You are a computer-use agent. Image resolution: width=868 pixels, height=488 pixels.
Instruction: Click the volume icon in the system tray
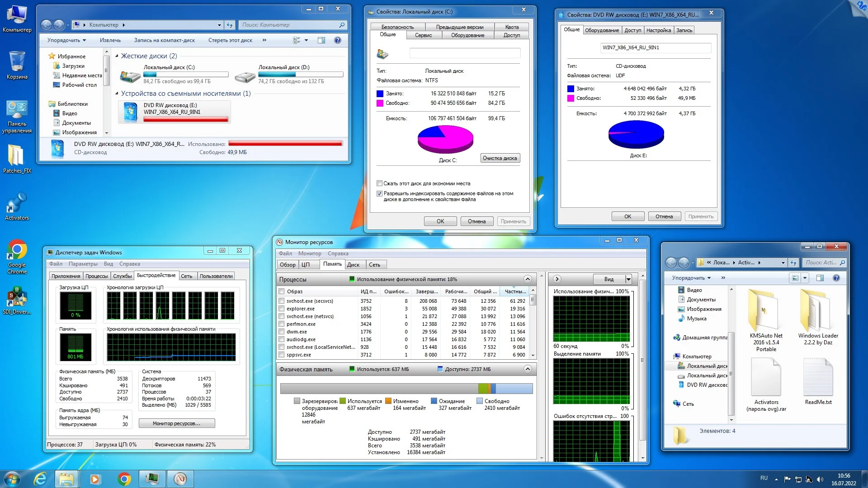pos(820,479)
